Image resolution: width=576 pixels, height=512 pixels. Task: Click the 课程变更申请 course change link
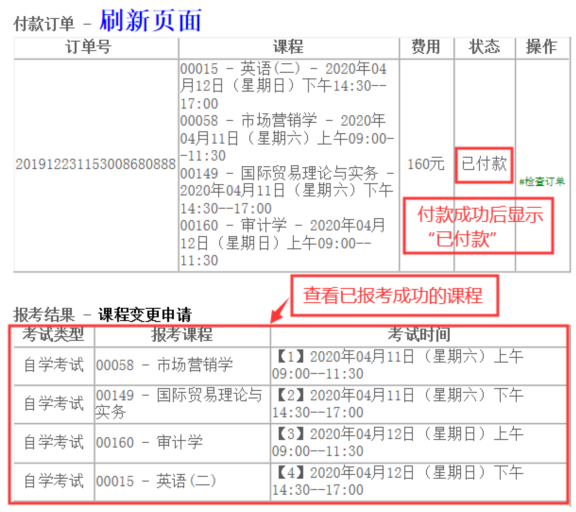[145, 315]
